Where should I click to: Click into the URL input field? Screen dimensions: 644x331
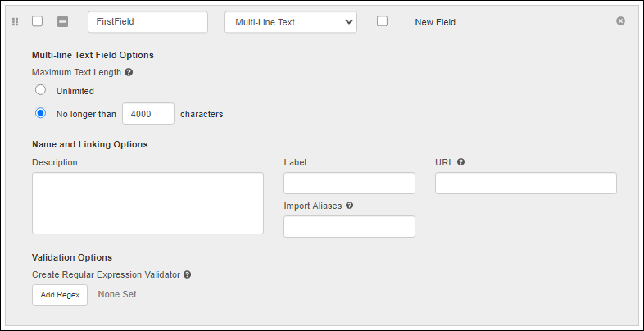click(x=525, y=184)
